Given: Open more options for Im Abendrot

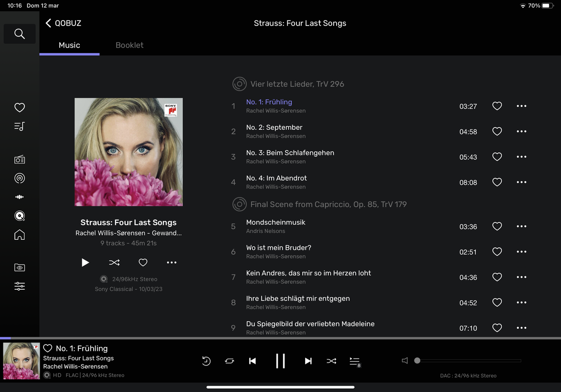Looking at the screenshot, I should pos(522,182).
